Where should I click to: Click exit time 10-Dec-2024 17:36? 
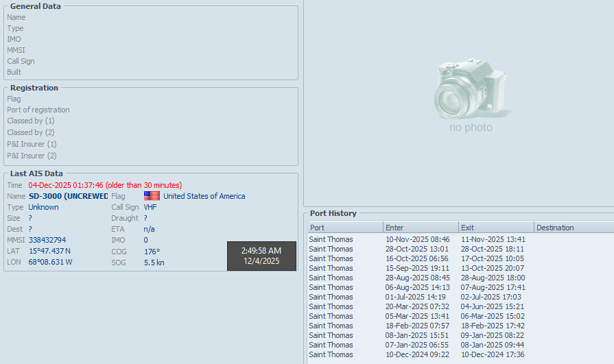pos(493,354)
